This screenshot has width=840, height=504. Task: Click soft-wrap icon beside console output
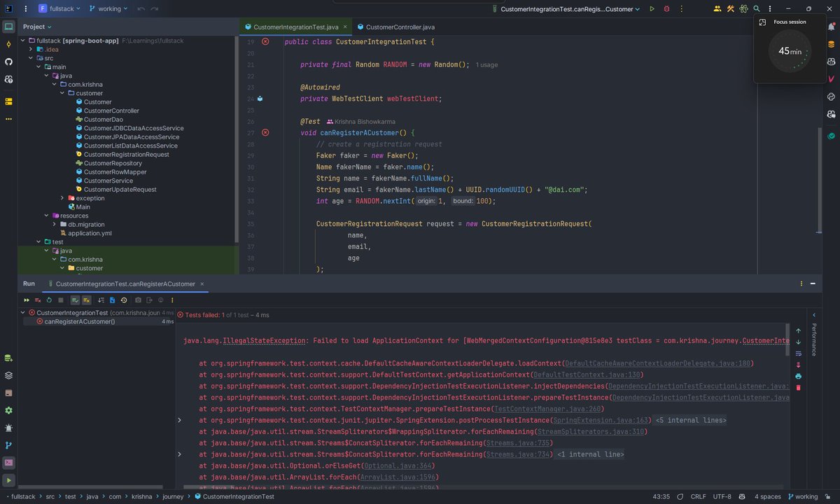point(798,353)
